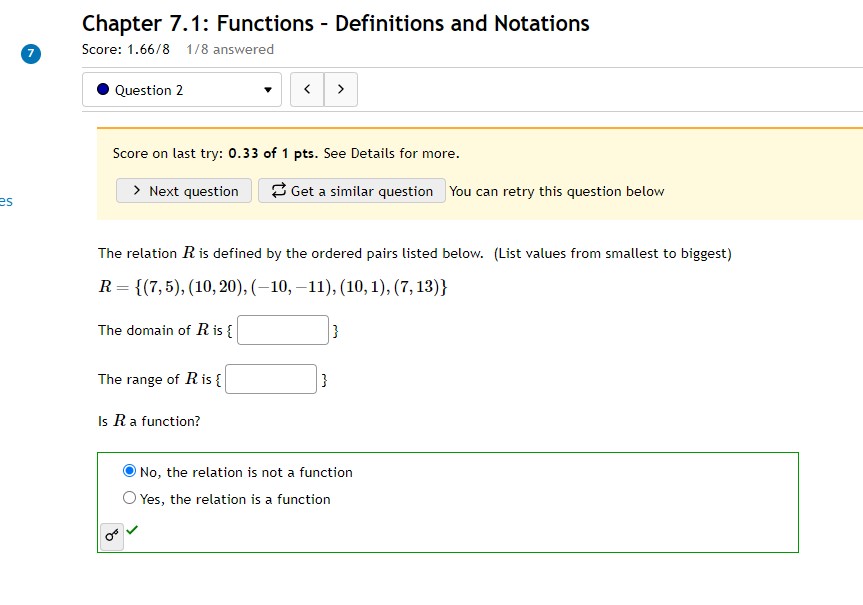This screenshot has width=863, height=605.
Task: Click the orange progress bar above the score notice
Action: pyautogui.click(x=480, y=127)
